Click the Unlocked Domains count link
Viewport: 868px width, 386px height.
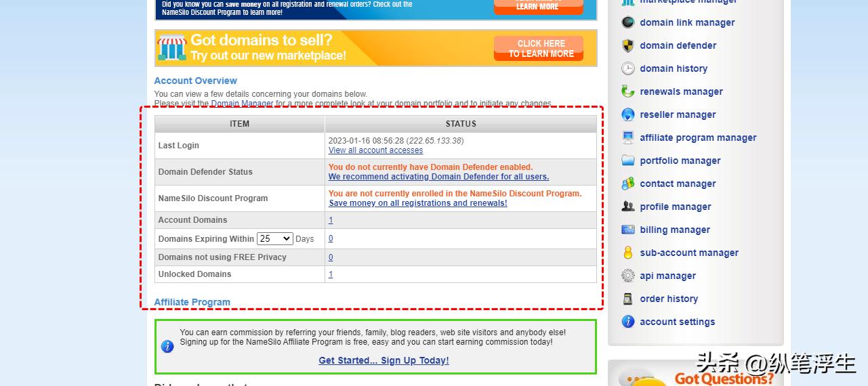click(331, 274)
